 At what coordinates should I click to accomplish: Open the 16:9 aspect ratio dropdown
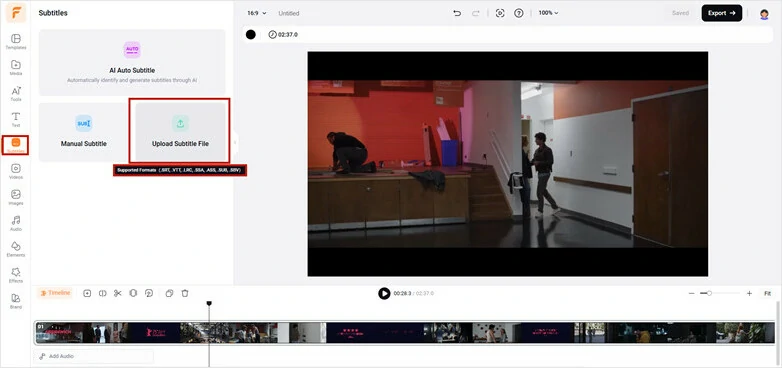click(257, 13)
